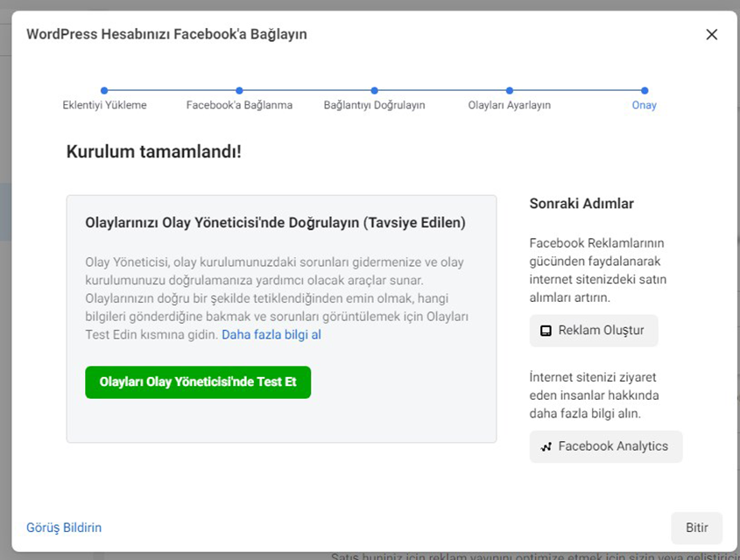740x560 pixels.
Task: Select the Onay step dot
Action: (x=645, y=90)
